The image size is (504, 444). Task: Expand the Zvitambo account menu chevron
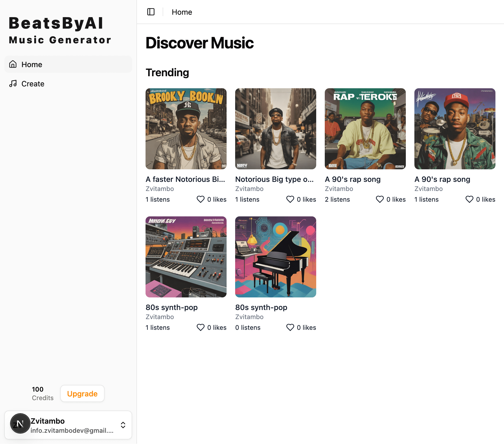123,425
